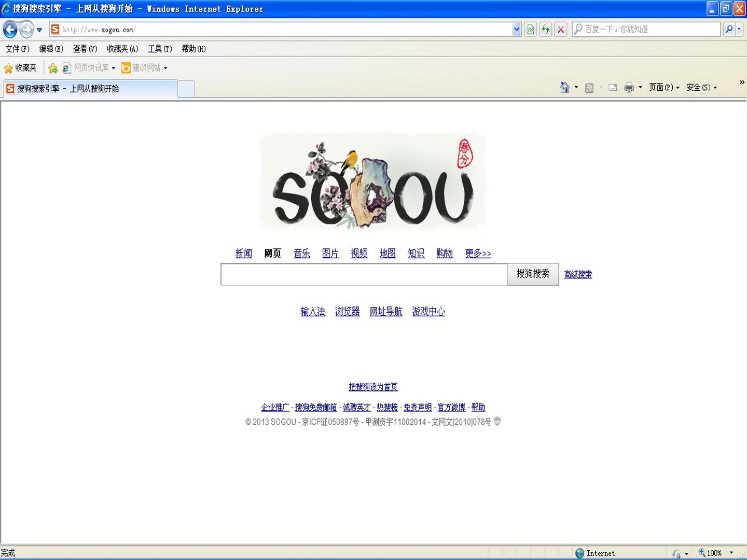Open the 收藏夹(A) menu in menu bar

122,49
